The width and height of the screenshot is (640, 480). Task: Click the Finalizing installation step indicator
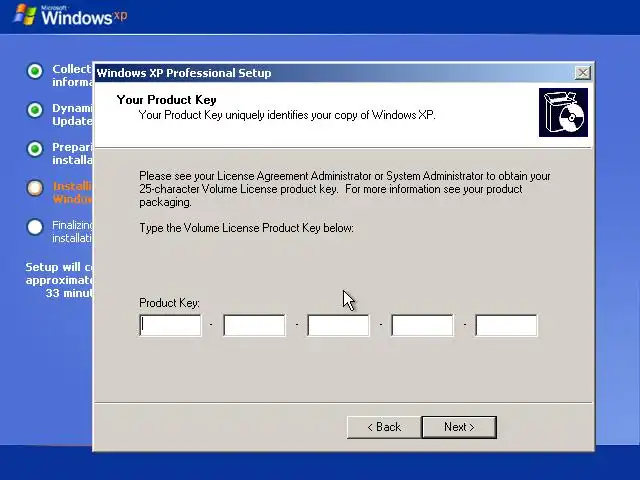coord(35,227)
